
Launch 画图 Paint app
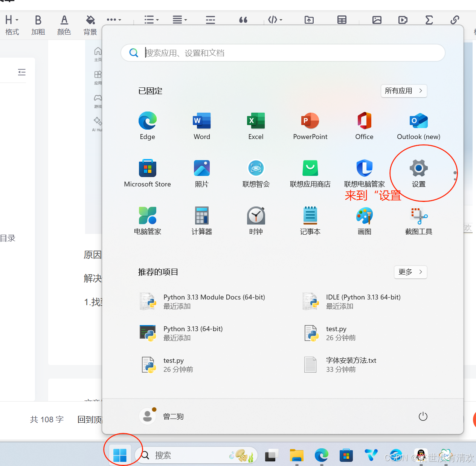[364, 221]
